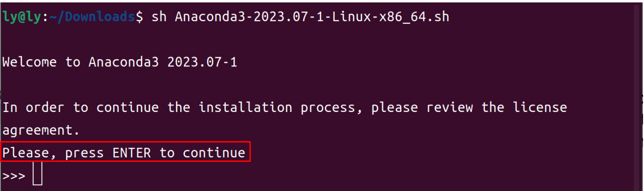Click the word 'process,' in the output
644x191 pixels.
332,108
